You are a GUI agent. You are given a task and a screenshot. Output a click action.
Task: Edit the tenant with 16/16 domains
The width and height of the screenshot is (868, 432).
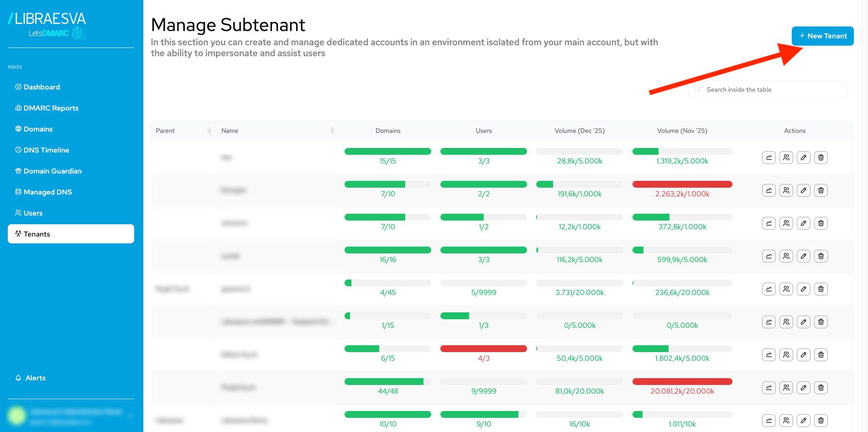click(804, 256)
